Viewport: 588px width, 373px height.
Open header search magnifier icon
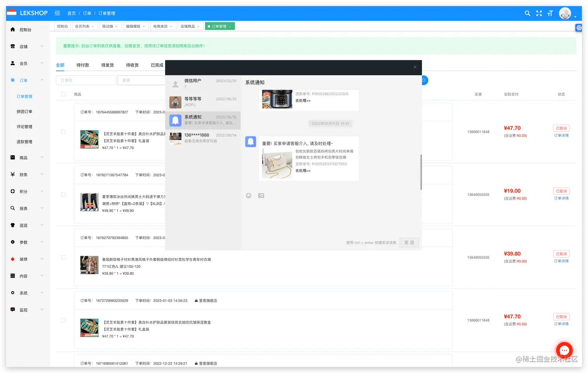click(x=527, y=13)
